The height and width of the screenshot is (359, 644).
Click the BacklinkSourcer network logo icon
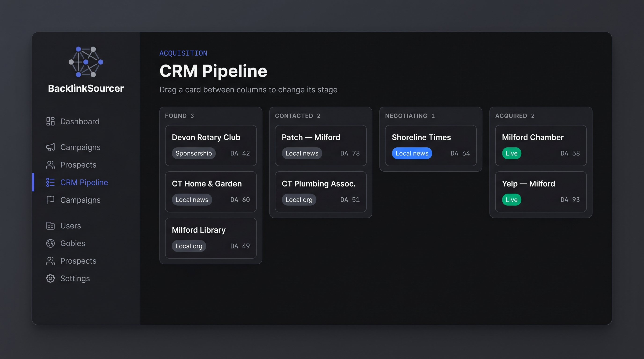86,62
